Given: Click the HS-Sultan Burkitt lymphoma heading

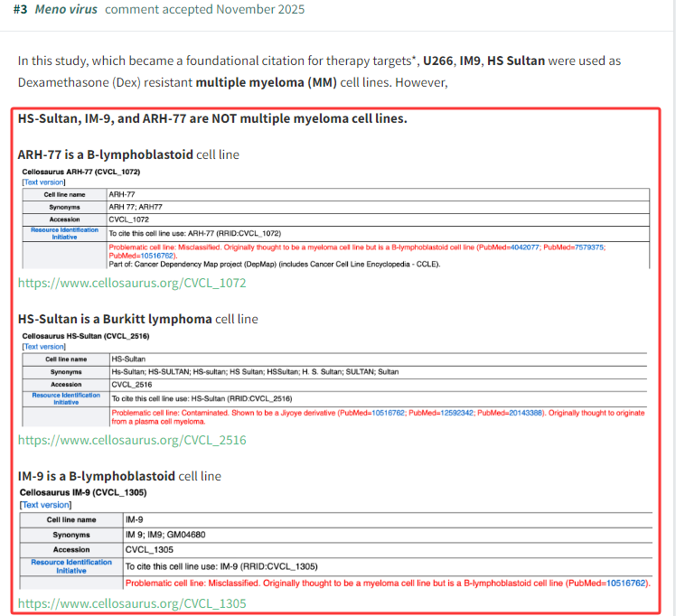Looking at the screenshot, I should point(115,319).
